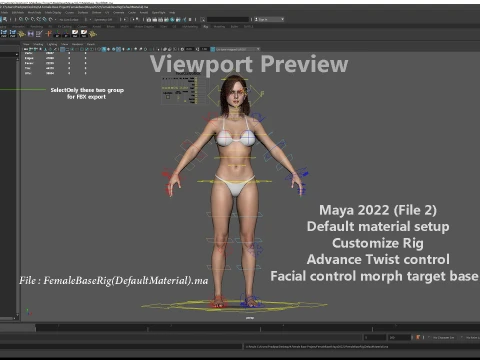
Task: Open the Light Editor icon
Action: [184, 20]
